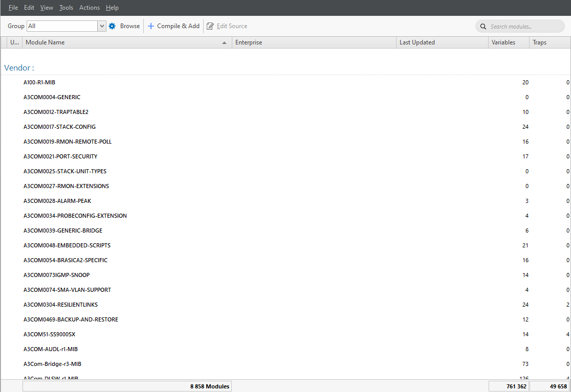Sort by the Last Updated column header
Viewport: 571px width, 392px height.
tap(442, 42)
